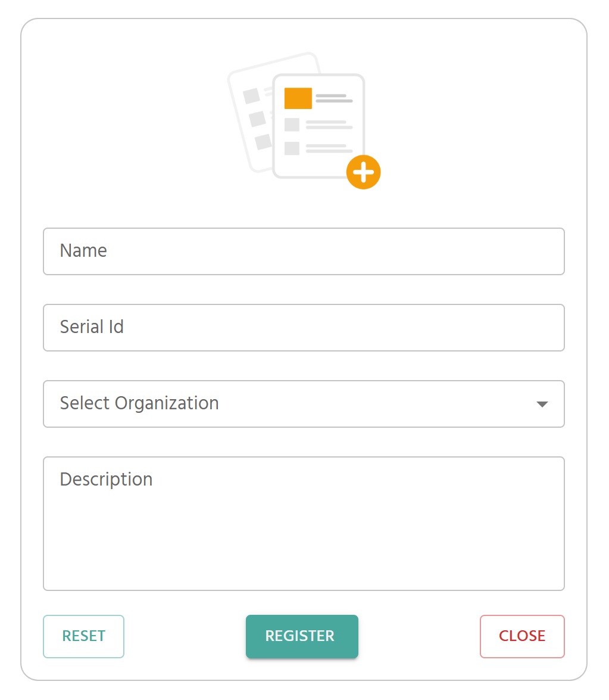This screenshot has width=609, height=700.
Task: Click the gray lines beside orange square
Action: point(333,98)
